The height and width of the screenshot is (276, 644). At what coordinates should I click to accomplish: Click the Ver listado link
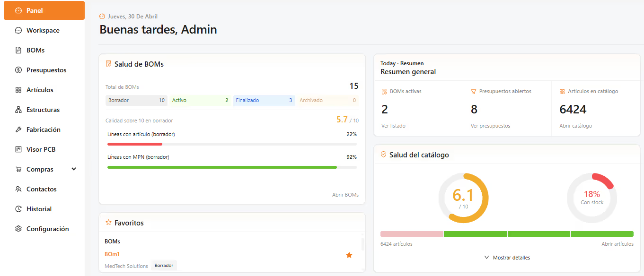(x=393, y=126)
